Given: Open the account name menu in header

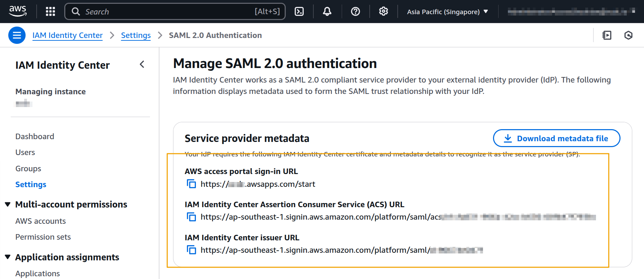Looking at the screenshot, I should coord(571,12).
